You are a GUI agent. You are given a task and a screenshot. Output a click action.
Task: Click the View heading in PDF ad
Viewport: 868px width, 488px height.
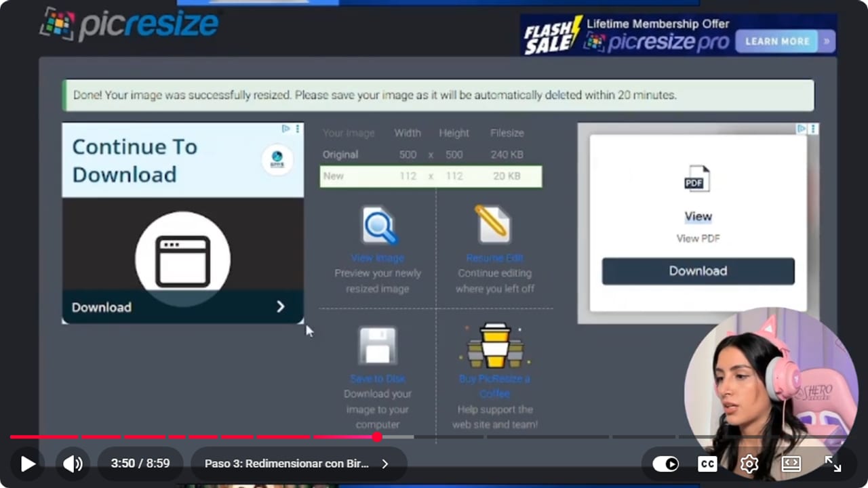tap(698, 216)
